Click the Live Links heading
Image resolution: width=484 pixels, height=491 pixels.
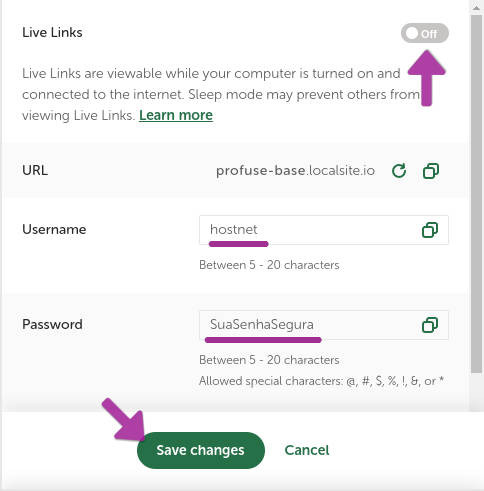click(x=52, y=33)
